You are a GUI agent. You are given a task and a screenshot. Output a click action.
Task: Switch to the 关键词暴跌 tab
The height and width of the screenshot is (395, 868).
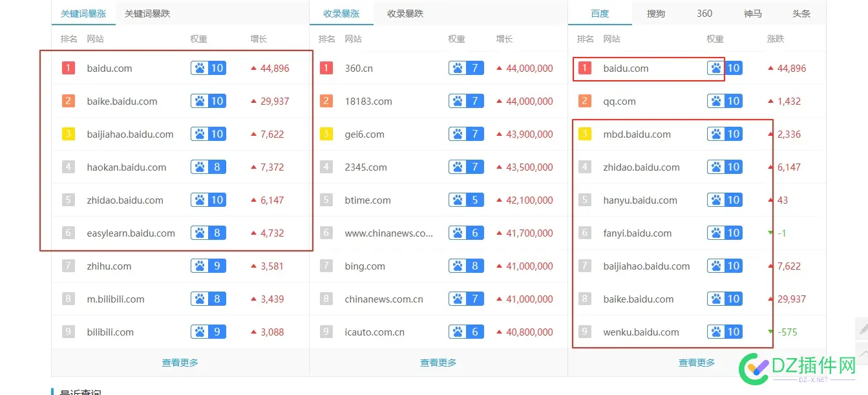click(147, 14)
